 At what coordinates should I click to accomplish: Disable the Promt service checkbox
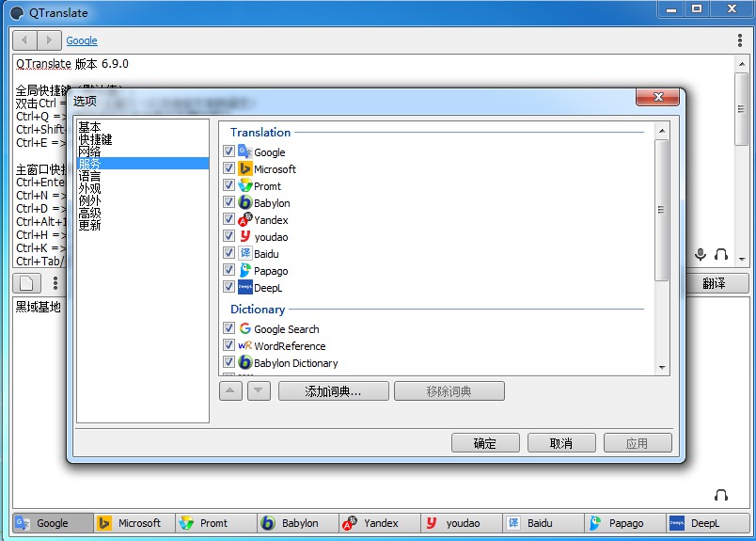coord(229,184)
